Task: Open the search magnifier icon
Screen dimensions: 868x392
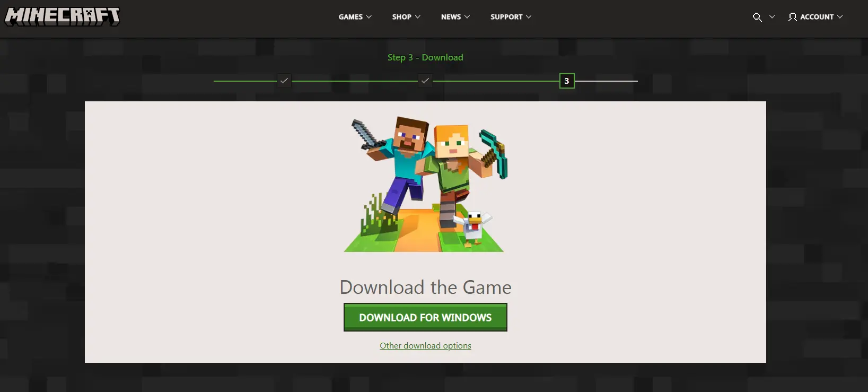Action: [757, 17]
